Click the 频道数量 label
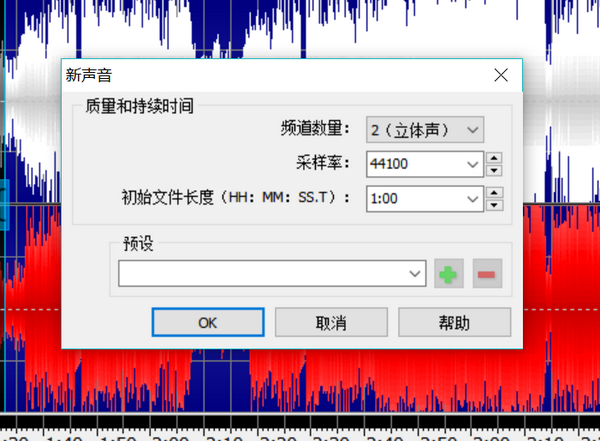Image resolution: width=600 pixels, height=441 pixels. tap(315, 129)
